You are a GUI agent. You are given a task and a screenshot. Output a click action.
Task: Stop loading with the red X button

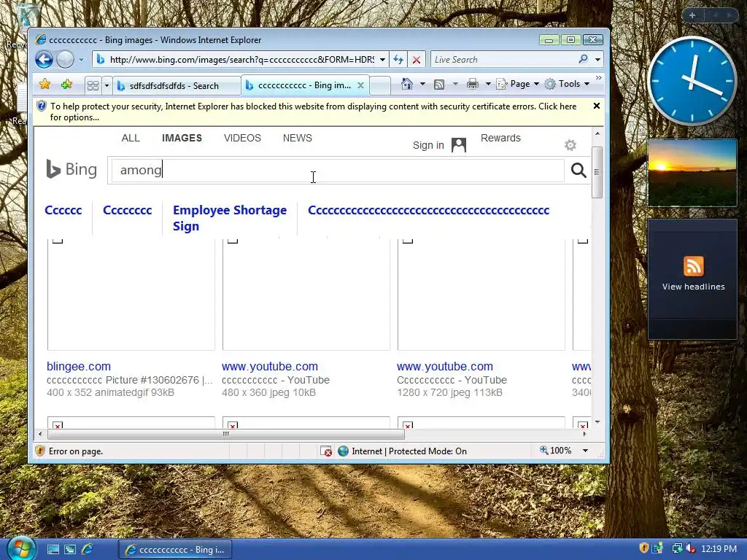417,60
